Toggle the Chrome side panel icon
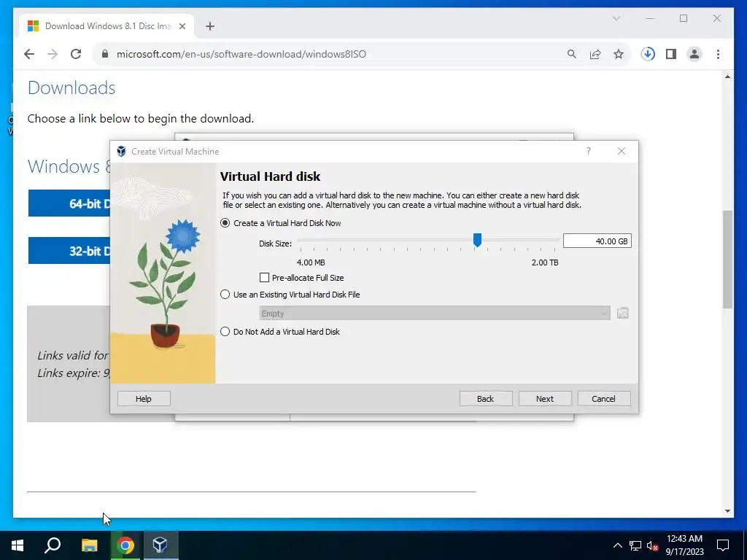747x560 pixels. point(671,54)
